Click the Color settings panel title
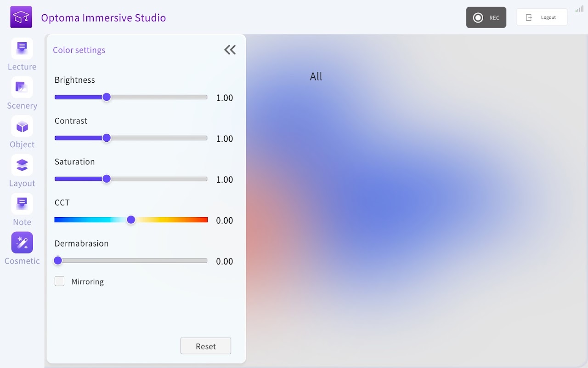588x368 pixels. click(79, 50)
